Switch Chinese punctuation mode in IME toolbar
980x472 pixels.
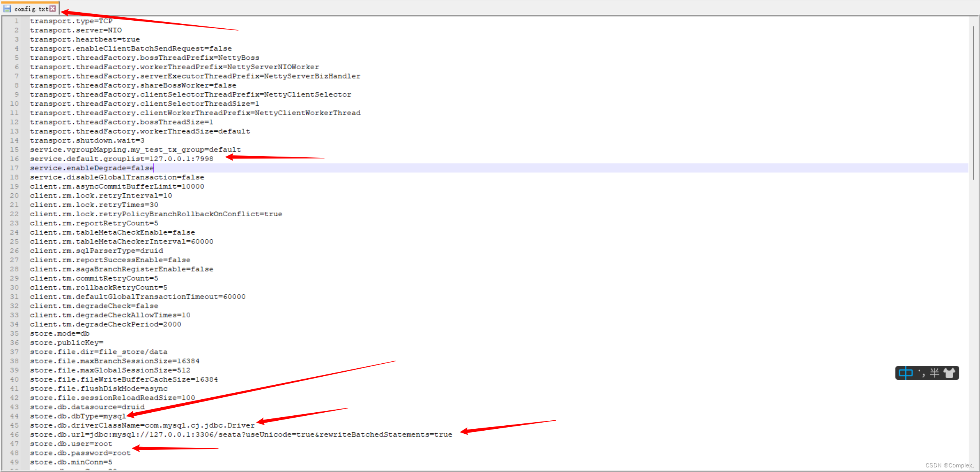click(922, 373)
